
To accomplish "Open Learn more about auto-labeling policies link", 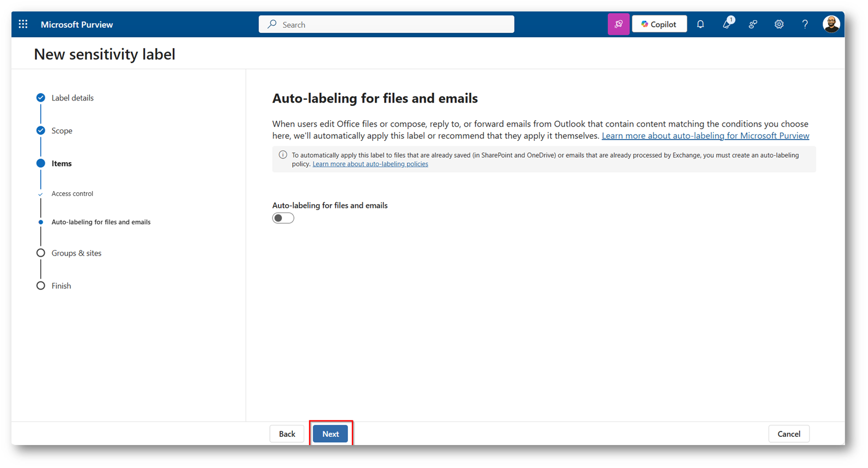I will point(370,164).
